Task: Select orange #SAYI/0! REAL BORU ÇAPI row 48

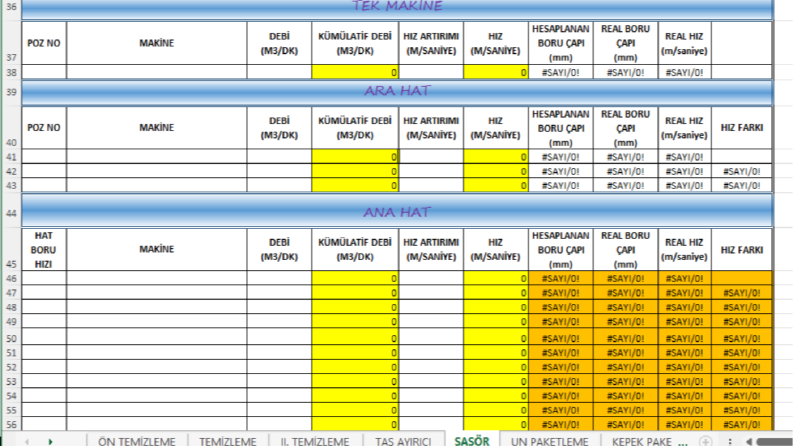Action: tap(626, 307)
